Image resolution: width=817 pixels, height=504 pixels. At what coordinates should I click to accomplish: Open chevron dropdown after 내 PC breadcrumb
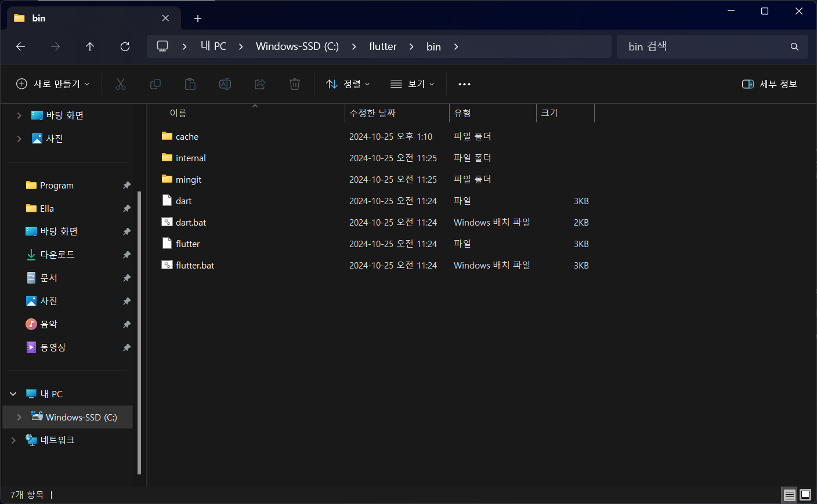(x=241, y=46)
